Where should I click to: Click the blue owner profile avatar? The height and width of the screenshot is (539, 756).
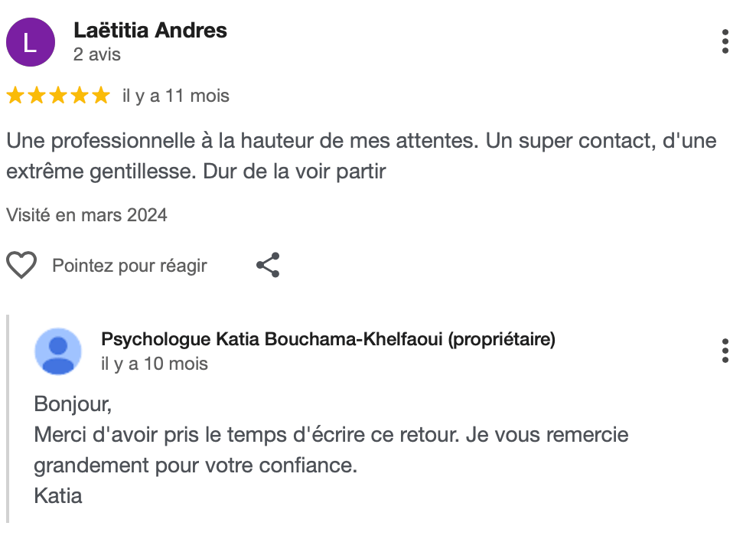(x=58, y=351)
